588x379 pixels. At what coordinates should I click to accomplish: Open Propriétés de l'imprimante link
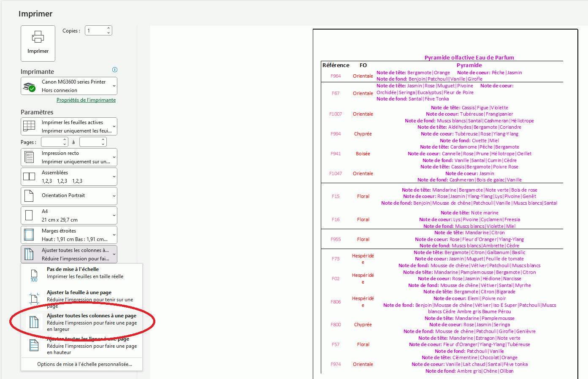(x=86, y=100)
